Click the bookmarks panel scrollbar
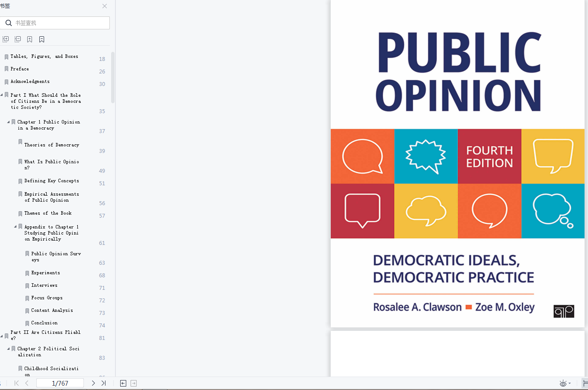The height and width of the screenshot is (390, 588). coord(113,78)
